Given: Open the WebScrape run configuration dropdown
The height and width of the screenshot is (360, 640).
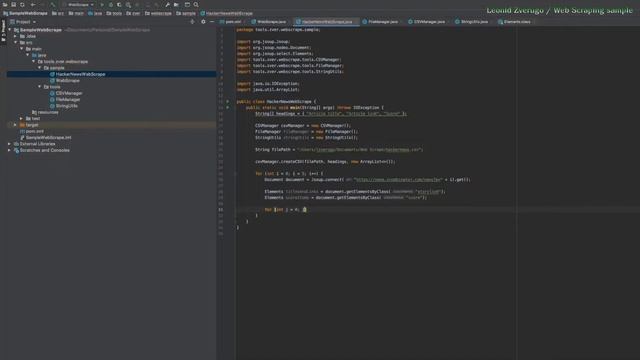Looking at the screenshot, I should click(x=78, y=5).
